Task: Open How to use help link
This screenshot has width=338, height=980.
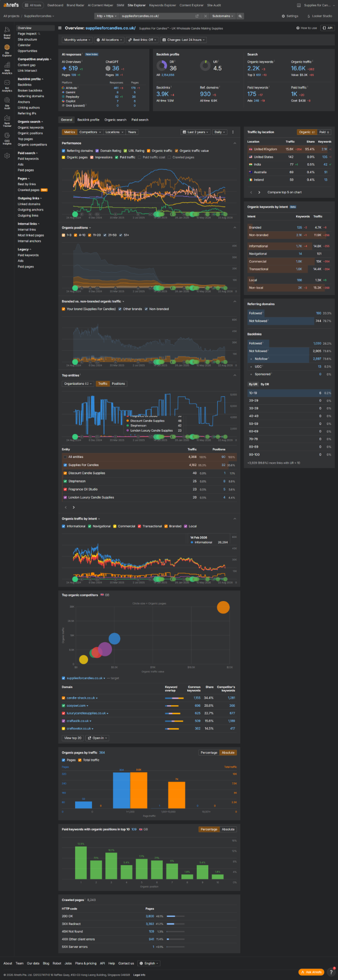Action: [306, 28]
